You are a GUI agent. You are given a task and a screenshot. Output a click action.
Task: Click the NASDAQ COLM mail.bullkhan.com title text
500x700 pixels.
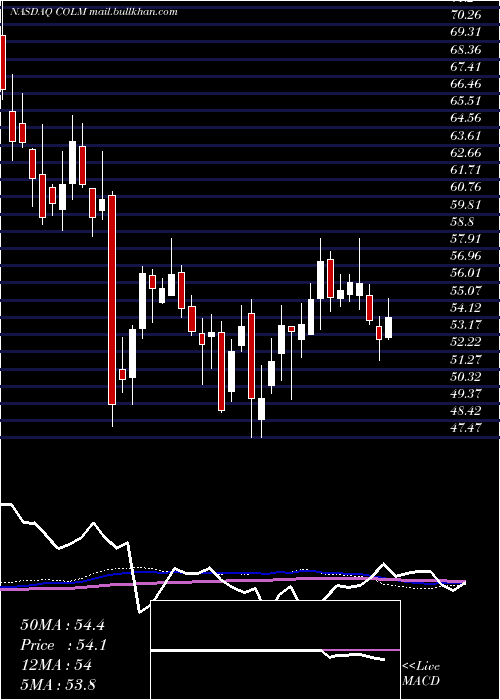[93, 12]
